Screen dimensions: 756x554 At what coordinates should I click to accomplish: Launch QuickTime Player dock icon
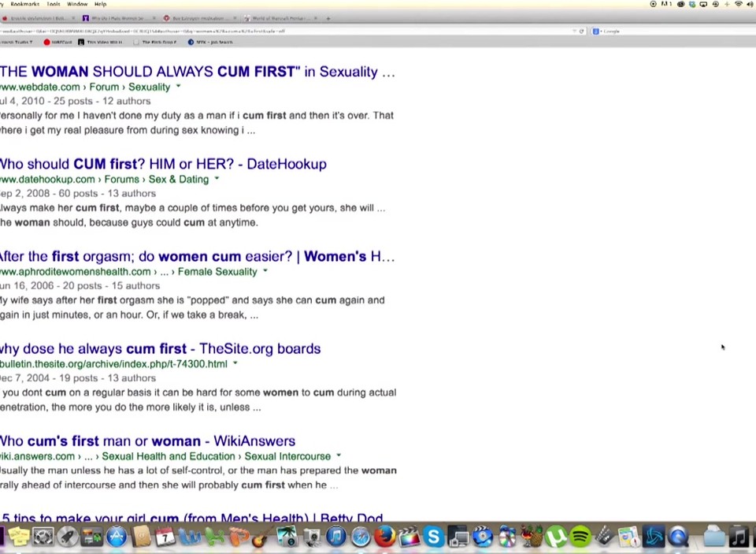click(678, 536)
